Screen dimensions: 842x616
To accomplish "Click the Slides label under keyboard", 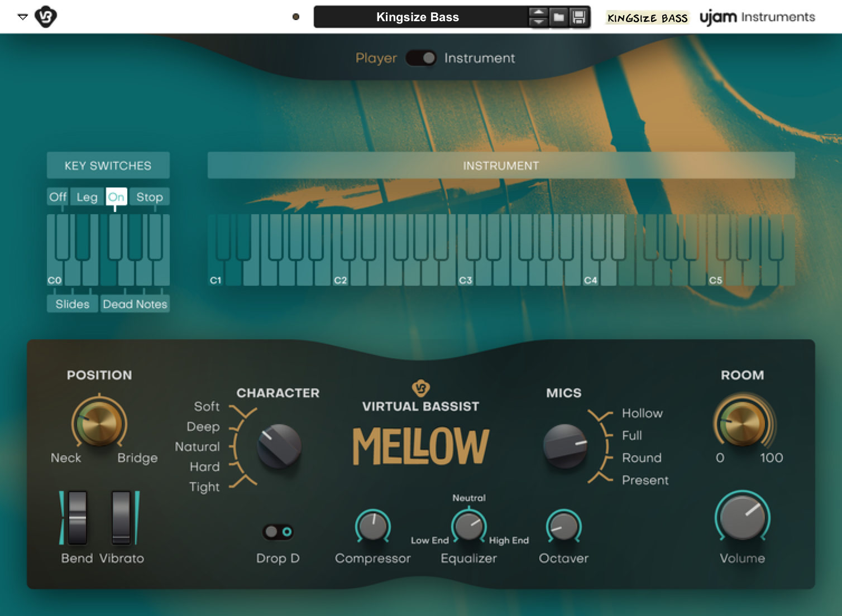I will (x=72, y=304).
